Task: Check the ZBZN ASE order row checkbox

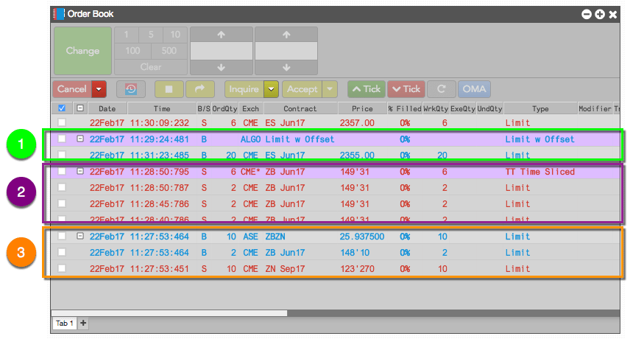Action: (62, 236)
